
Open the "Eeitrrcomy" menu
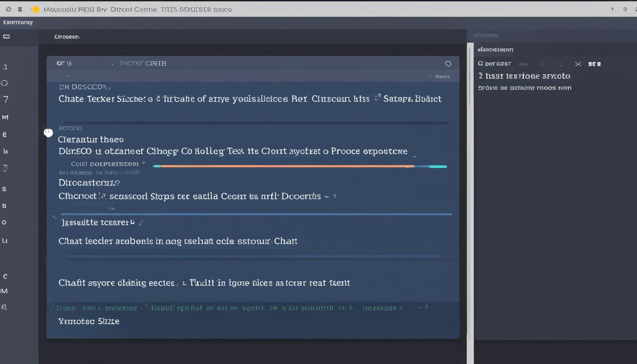click(18, 22)
